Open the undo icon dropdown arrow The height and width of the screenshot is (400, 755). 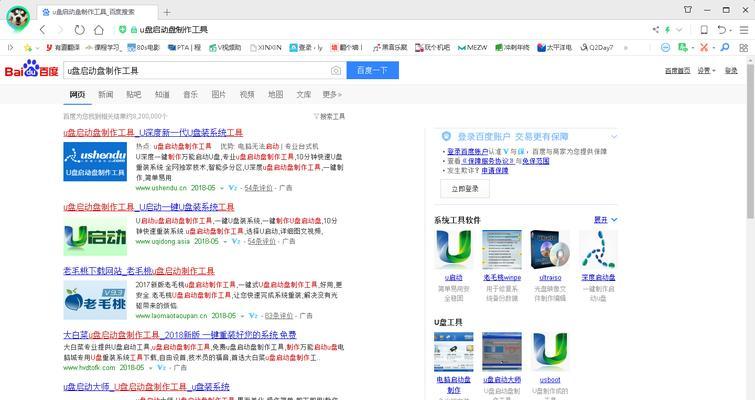(730, 30)
